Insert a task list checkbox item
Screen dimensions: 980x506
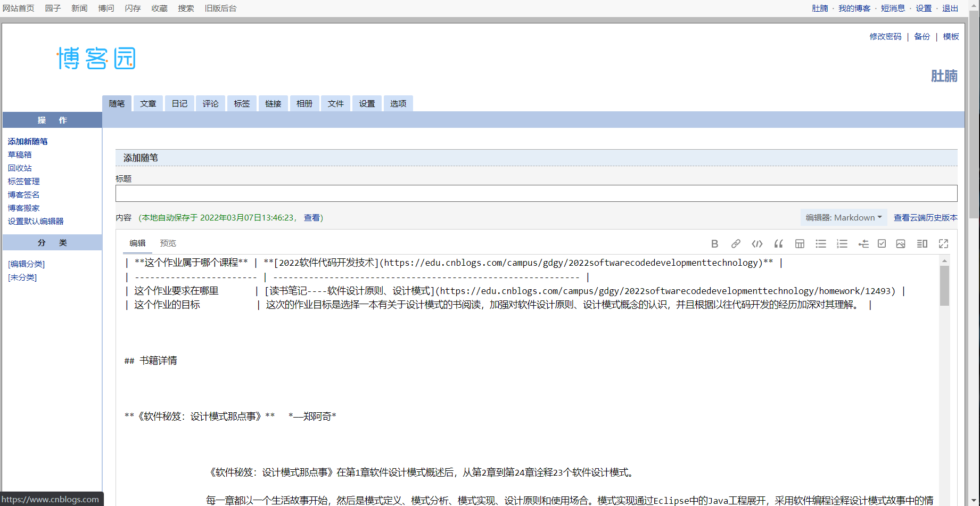[x=882, y=244]
